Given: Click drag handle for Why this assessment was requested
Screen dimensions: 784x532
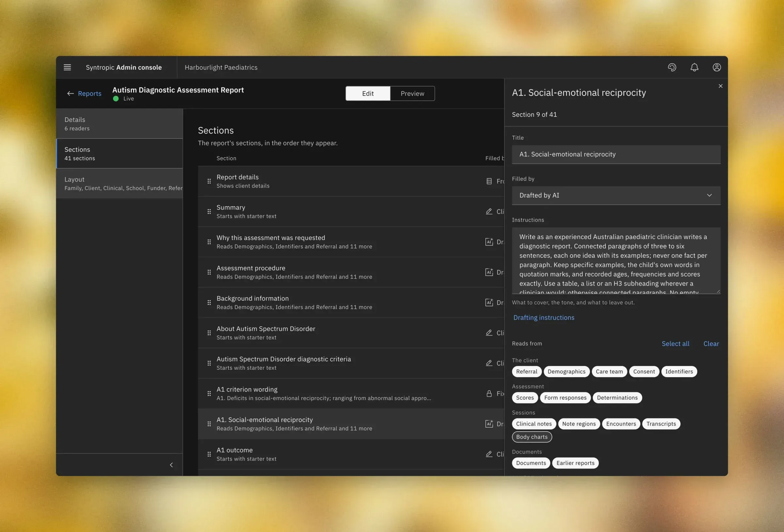Looking at the screenshot, I should (x=209, y=242).
